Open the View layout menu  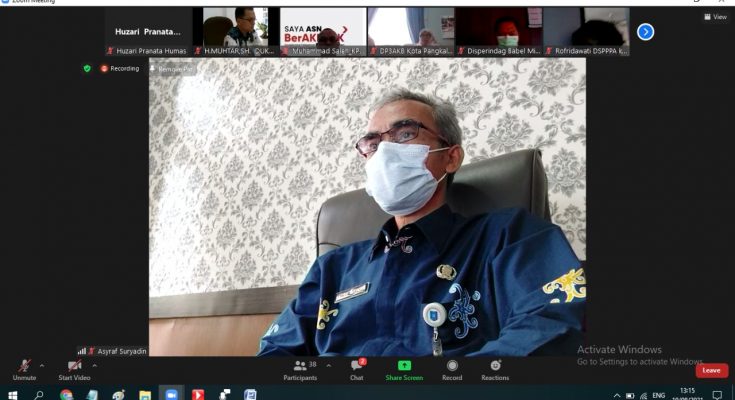715,17
